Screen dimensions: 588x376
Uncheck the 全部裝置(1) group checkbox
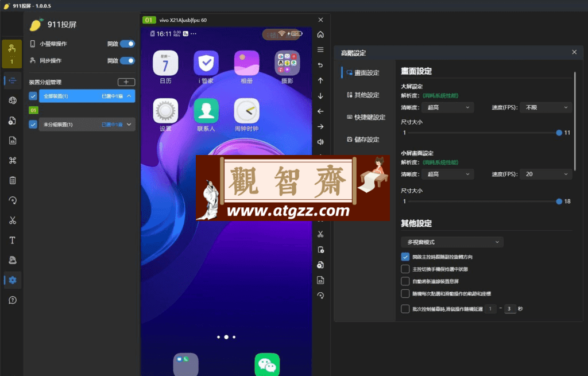[33, 96]
